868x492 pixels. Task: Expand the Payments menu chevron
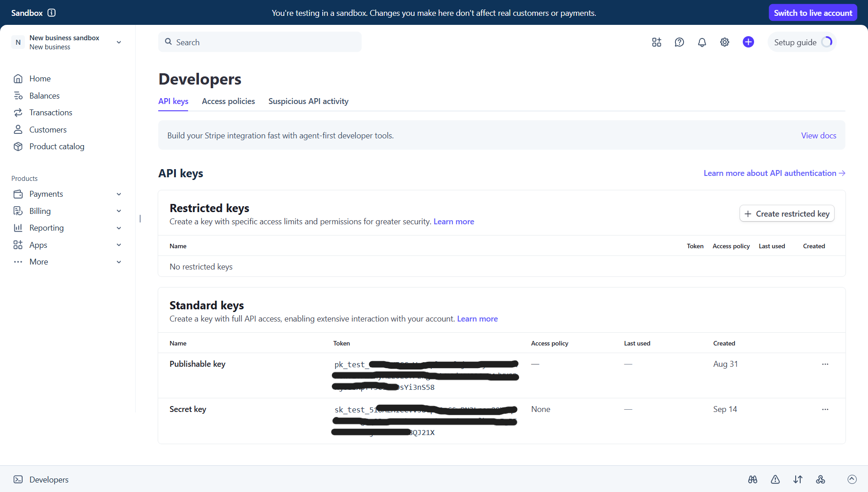point(119,194)
